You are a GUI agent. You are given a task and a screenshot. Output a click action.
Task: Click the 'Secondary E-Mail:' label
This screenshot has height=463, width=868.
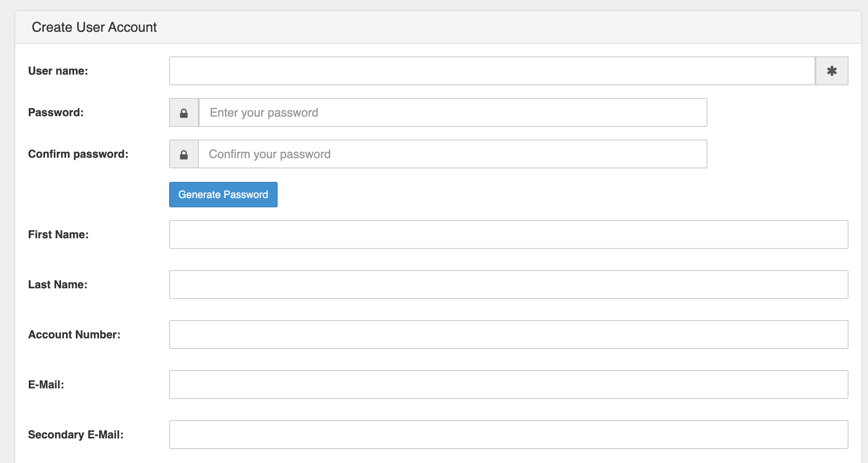(76, 435)
